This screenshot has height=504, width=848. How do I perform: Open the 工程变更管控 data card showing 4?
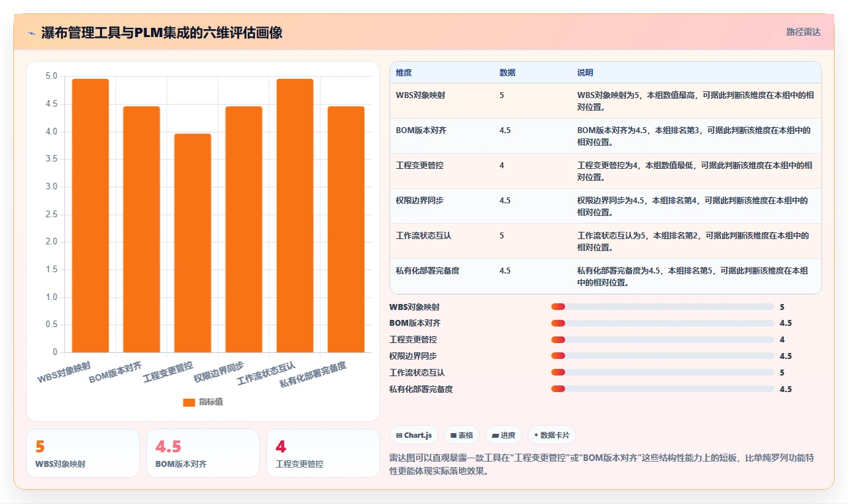point(323,453)
